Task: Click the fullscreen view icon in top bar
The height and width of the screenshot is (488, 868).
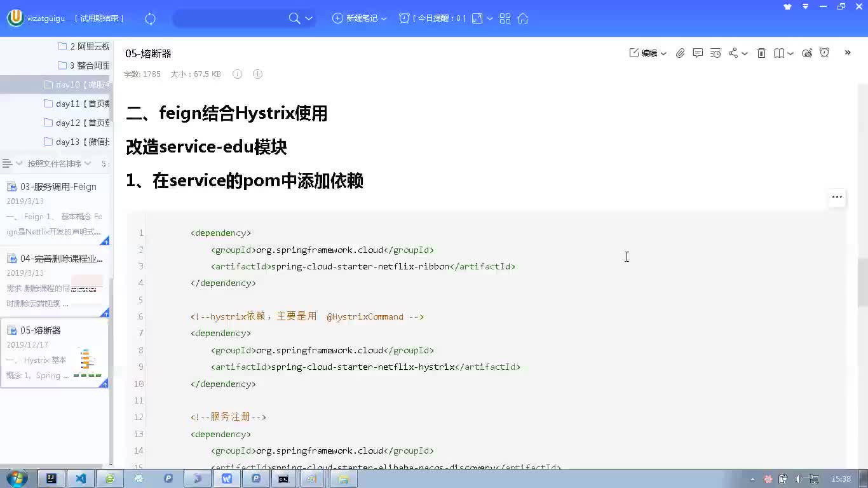Action: (x=477, y=18)
